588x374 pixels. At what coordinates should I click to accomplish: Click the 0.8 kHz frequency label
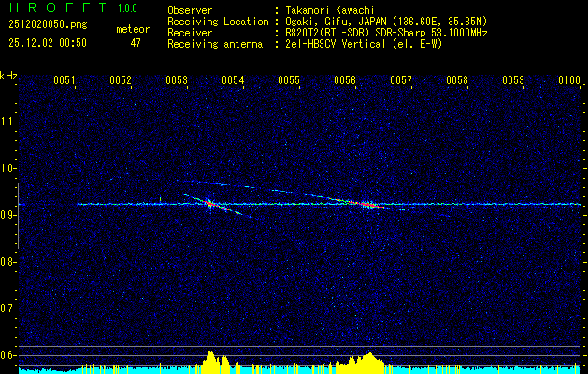[7, 262]
